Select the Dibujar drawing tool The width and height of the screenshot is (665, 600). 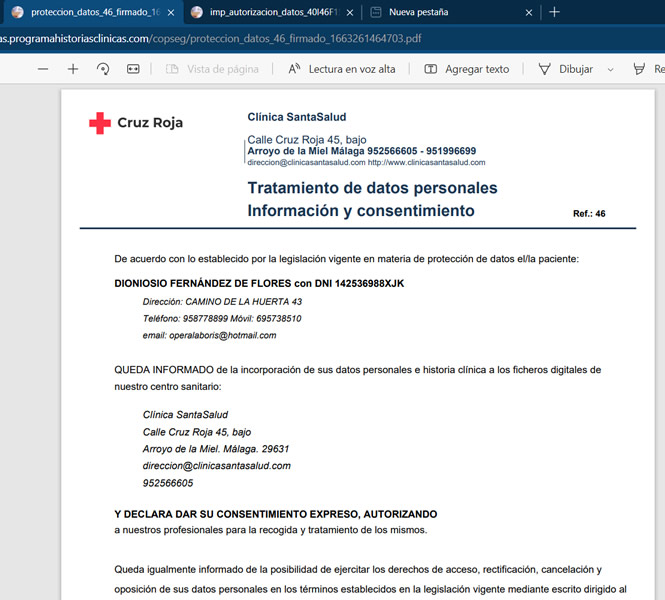[566, 69]
